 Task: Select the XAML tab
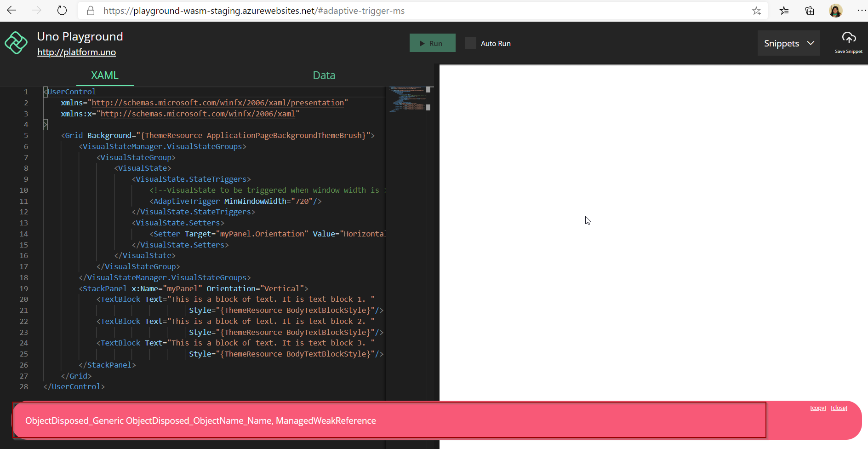point(104,75)
